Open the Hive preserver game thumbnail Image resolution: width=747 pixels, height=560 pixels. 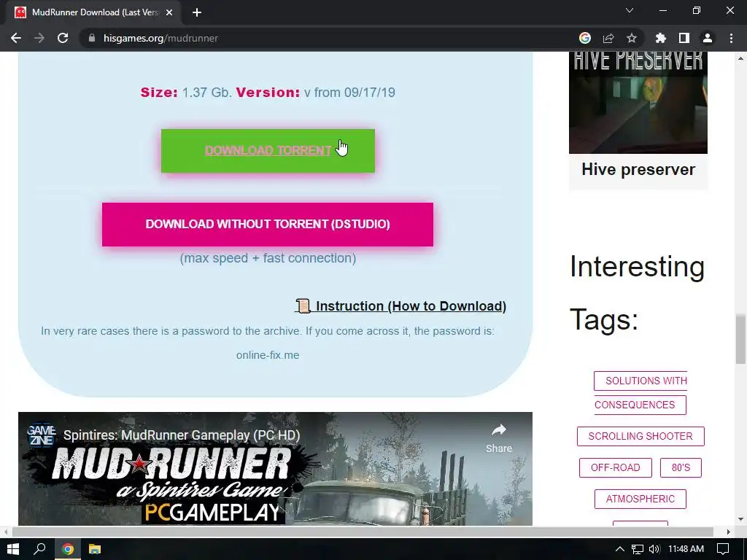638,103
